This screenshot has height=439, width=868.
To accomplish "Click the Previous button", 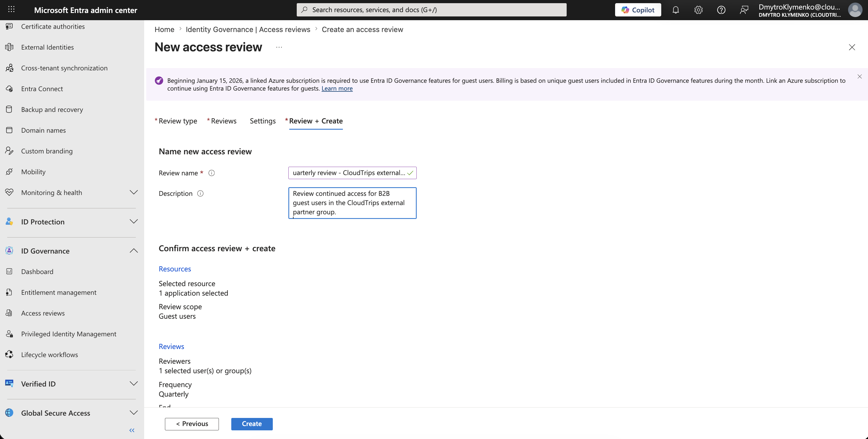I will pos(192,424).
